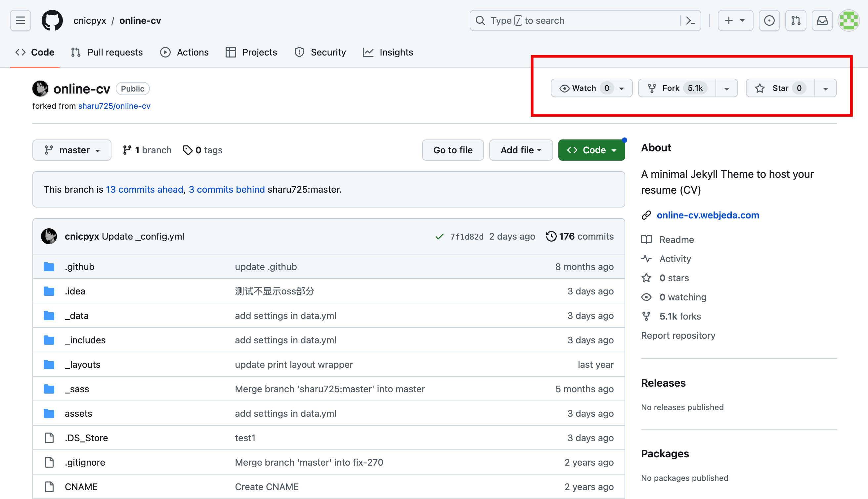Open the hamburger navigation menu
Viewport: 868px width, 499px height.
pyautogui.click(x=20, y=20)
